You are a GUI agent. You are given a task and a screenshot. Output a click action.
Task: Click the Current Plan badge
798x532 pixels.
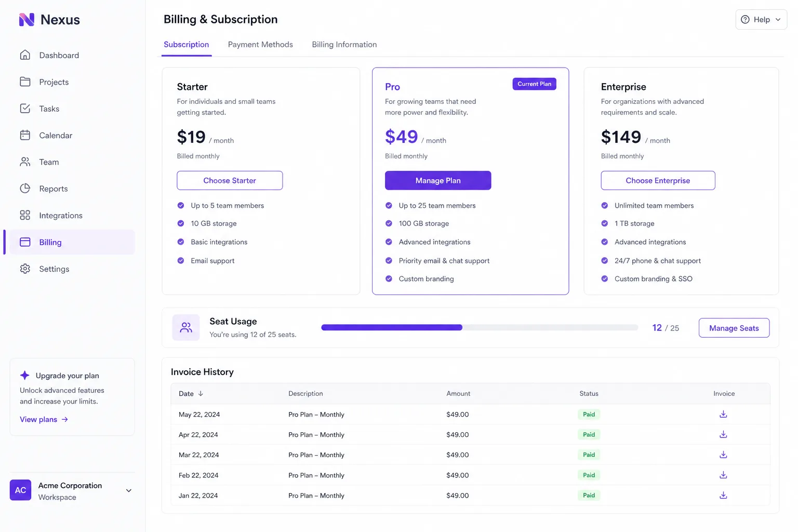click(x=535, y=84)
